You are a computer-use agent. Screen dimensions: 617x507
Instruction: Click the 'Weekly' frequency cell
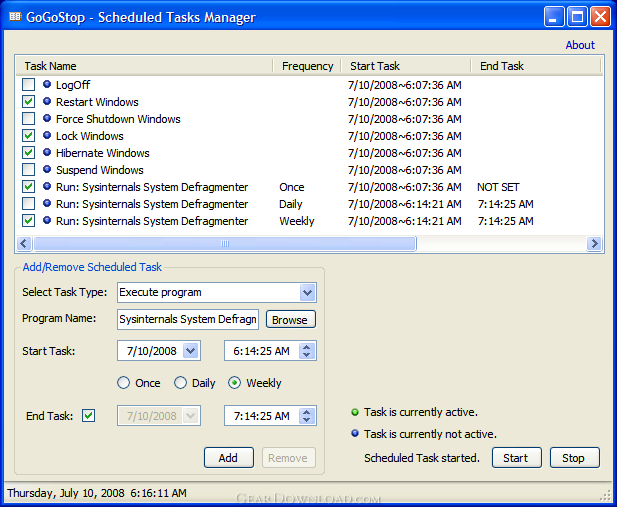pos(297,221)
